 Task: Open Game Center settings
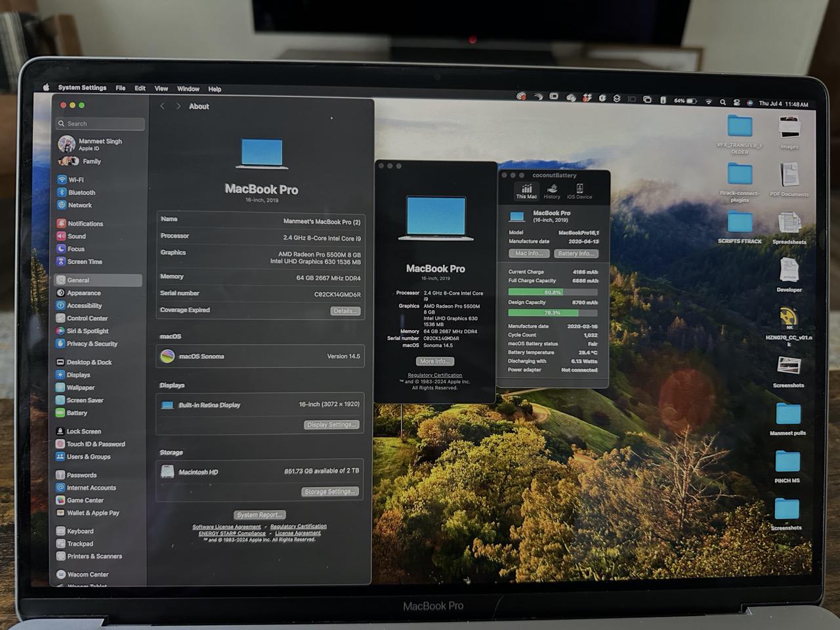(79, 500)
